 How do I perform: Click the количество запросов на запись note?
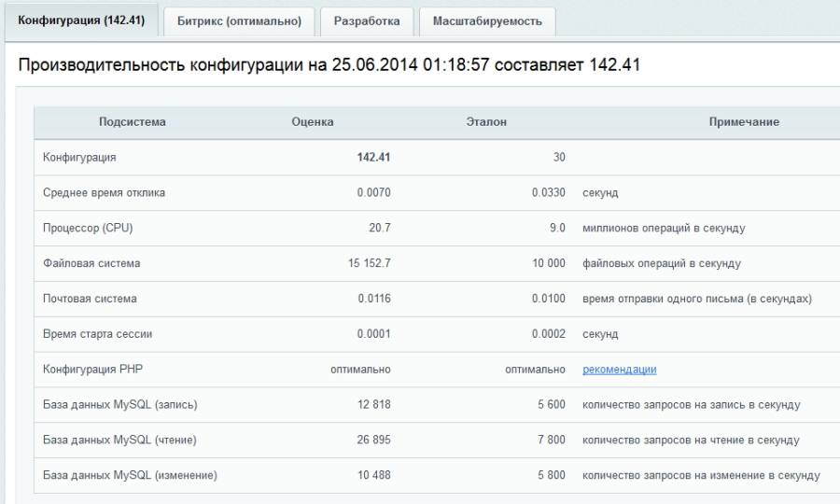(691, 405)
